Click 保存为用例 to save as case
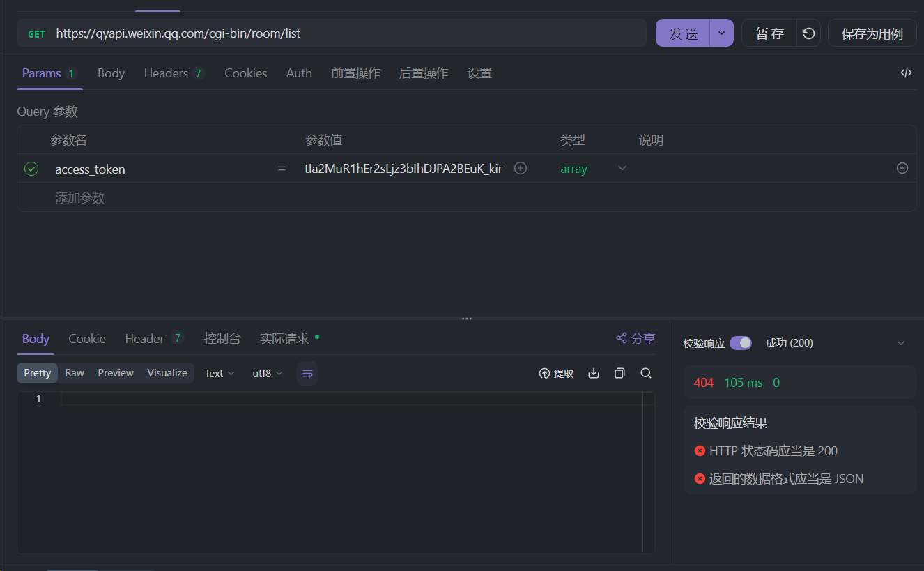 (x=872, y=33)
